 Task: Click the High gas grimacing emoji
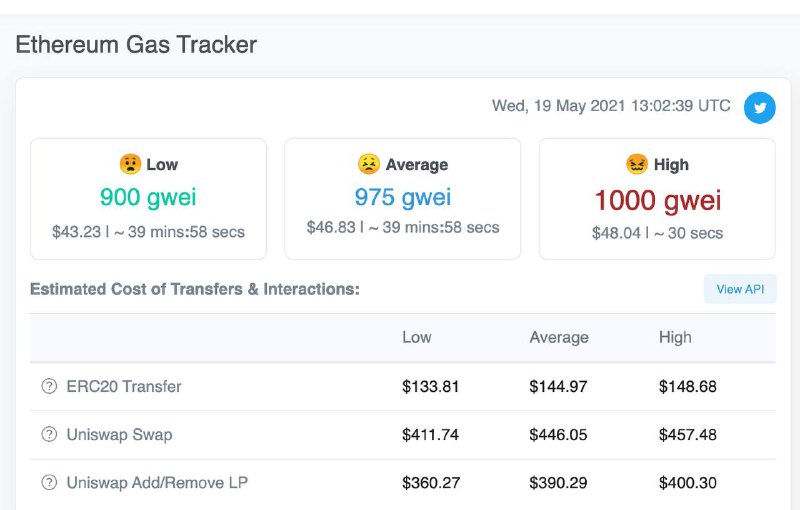pos(637,164)
